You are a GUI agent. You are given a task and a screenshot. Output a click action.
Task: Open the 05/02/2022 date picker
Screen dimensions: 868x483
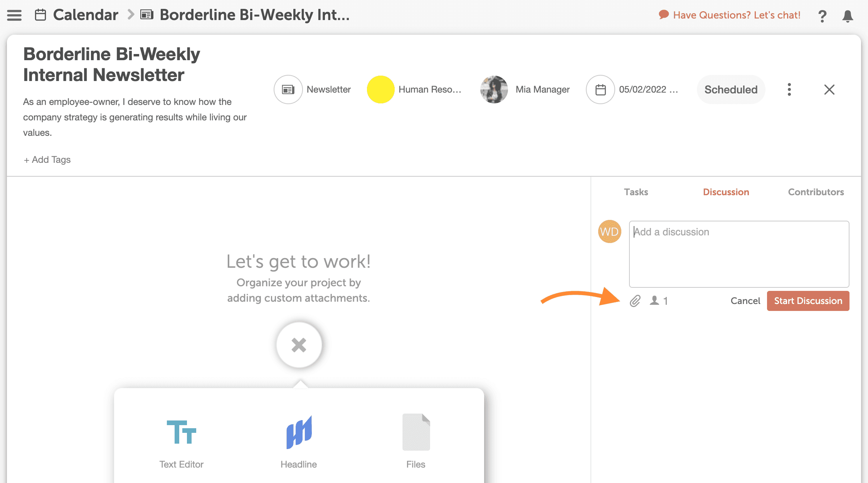pos(648,90)
